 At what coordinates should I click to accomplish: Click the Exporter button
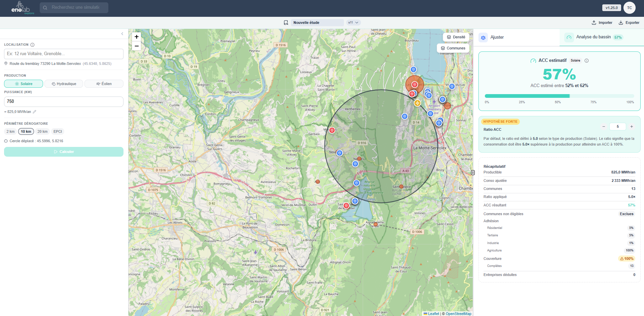coord(629,23)
